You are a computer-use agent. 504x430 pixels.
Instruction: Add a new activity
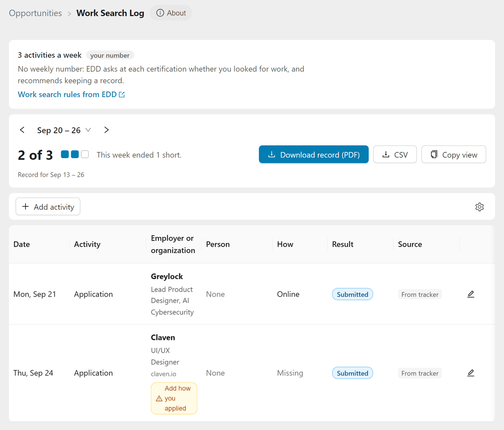(x=48, y=207)
